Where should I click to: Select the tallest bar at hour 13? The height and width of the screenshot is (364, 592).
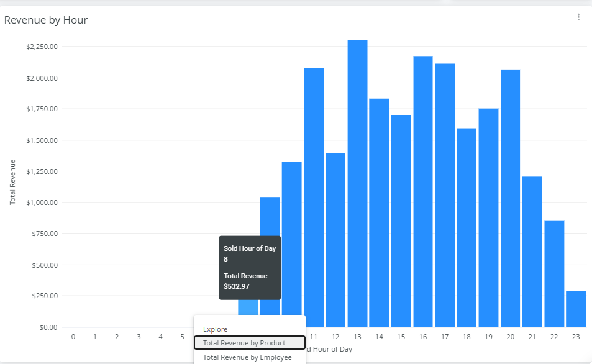coord(358,183)
